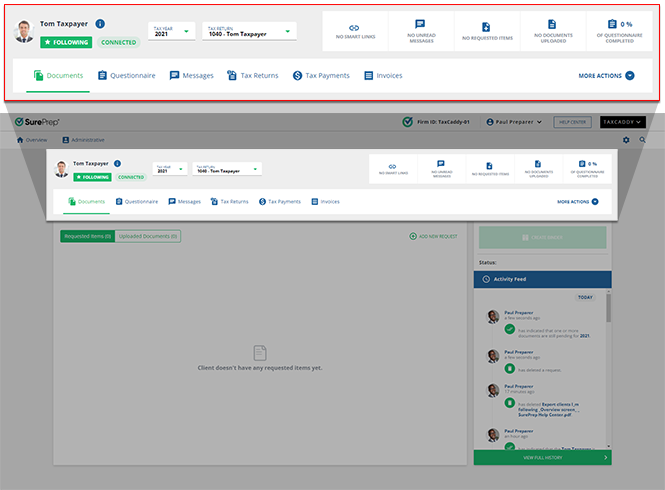This screenshot has width=665, height=490.
Task: Click the No Documents Uploaded icon in enlarged callout
Action: coord(552,24)
